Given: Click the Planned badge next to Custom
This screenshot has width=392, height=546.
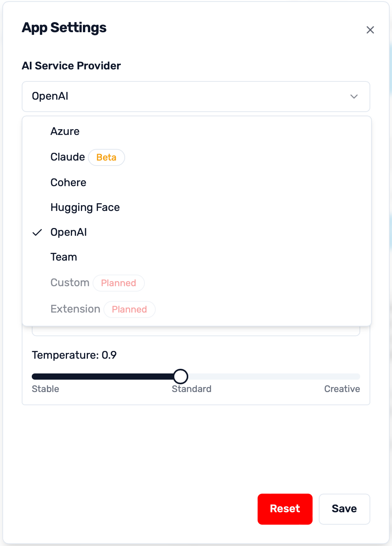Looking at the screenshot, I should pos(119,283).
